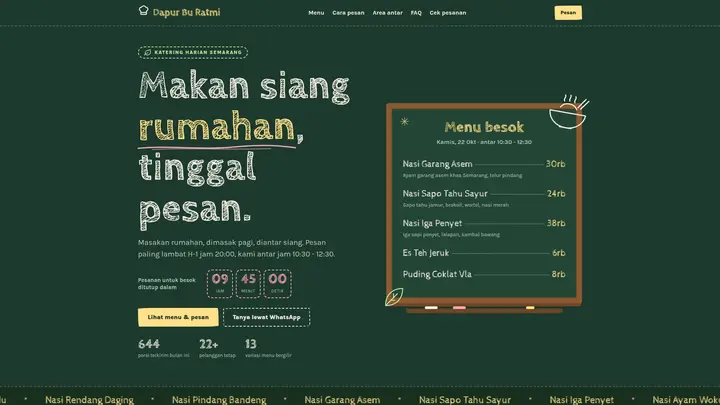
Task: Open the Dapur Bu Ratmi home link
Action: 179,12
